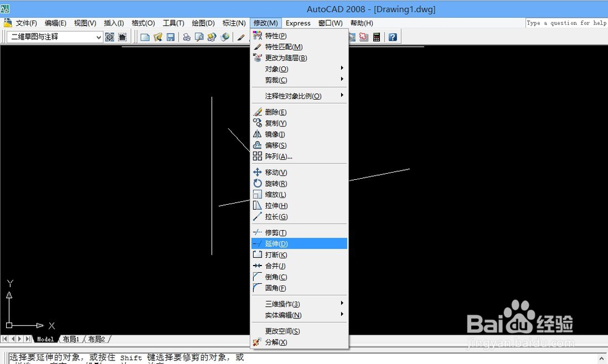Click the Open file toolbar icon

(158, 37)
